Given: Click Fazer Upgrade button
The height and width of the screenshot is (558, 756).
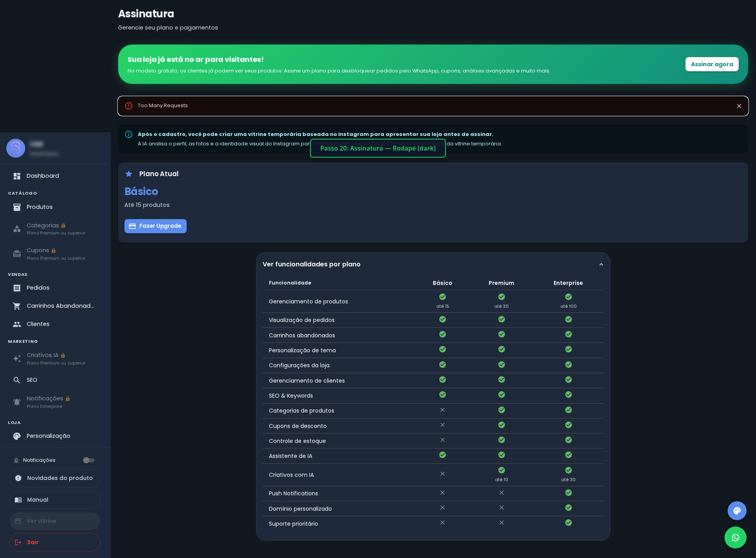Looking at the screenshot, I should click(x=156, y=226).
